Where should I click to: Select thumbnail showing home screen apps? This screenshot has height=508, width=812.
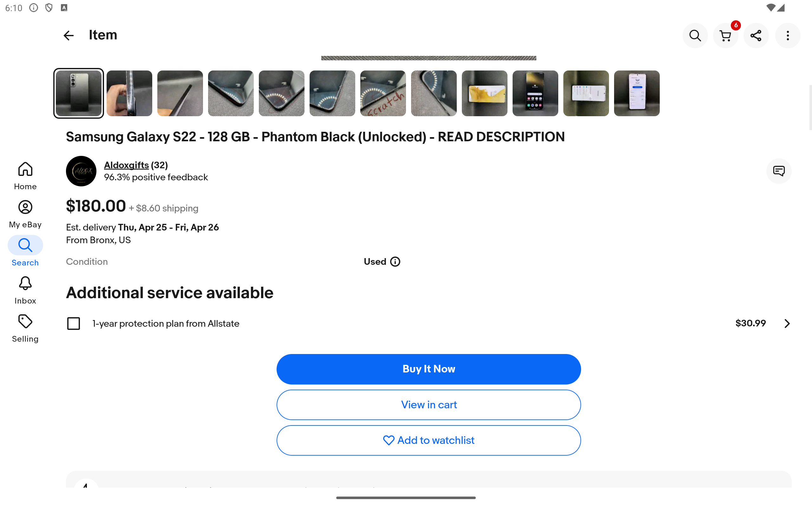coord(535,93)
